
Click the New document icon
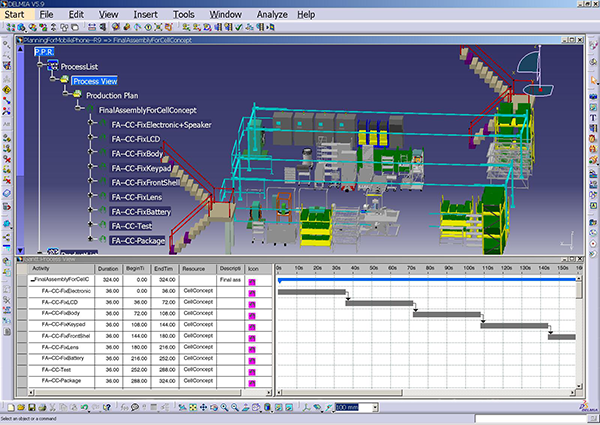coord(11,407)
